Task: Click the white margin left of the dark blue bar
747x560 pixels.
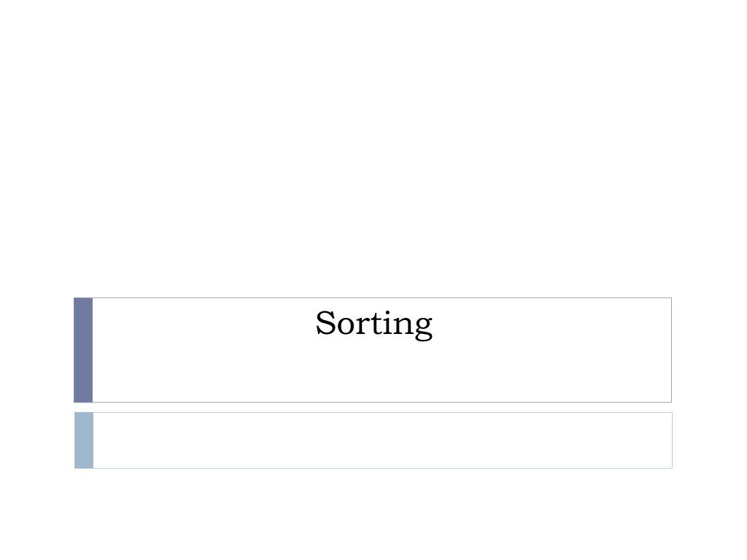Action: [36, 350]
